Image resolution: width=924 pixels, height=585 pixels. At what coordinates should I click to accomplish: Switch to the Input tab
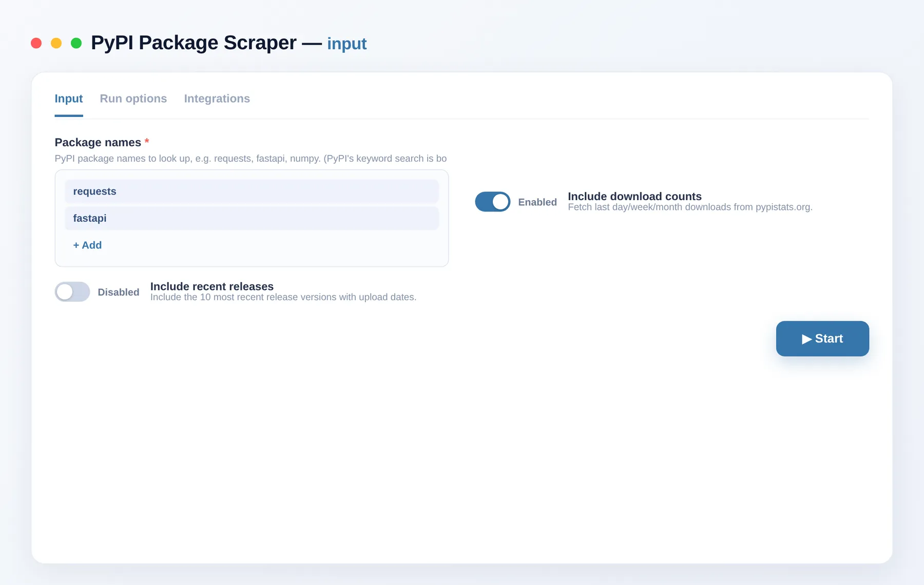click(69, 99)
